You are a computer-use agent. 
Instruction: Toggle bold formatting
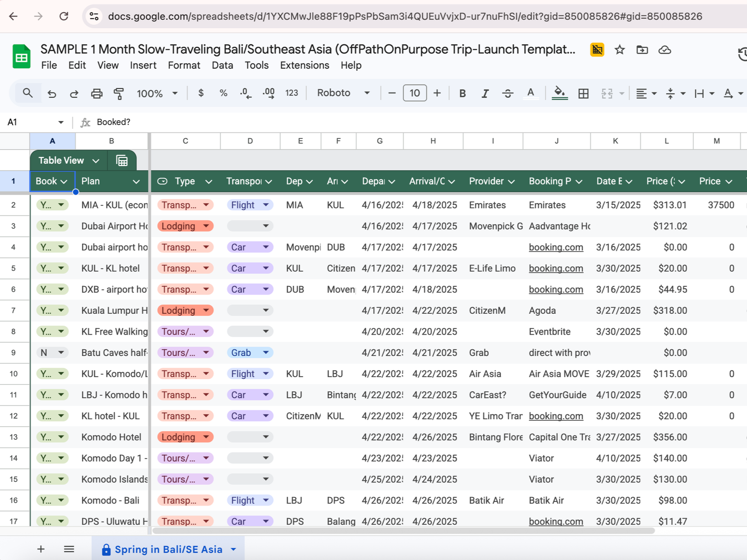click(463, 93)
